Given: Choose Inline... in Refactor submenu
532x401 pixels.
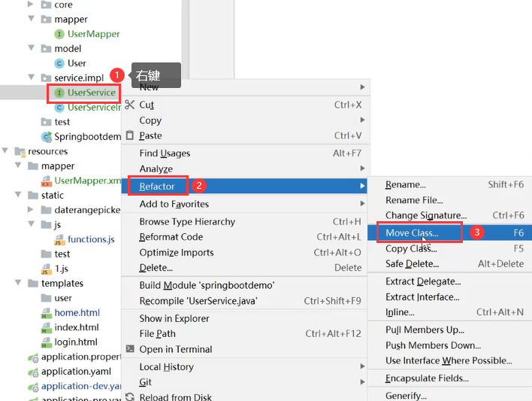Looking at the screenshot, I should [x=450, y=312].
